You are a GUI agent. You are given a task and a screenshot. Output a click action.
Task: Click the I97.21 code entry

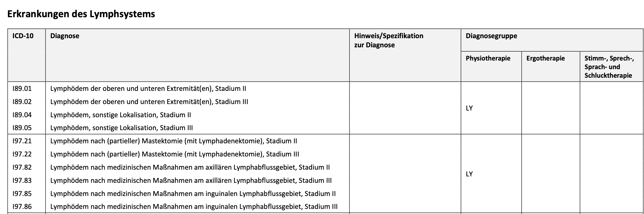[x=22, y=141]
